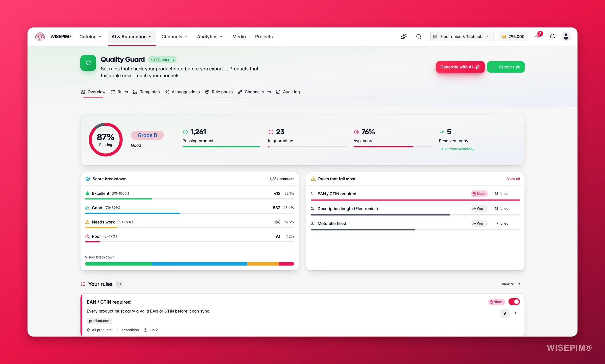This screenshot has width=605, height=364.
Task: Click the passing products check icon
Action: (x=185, y=132)
